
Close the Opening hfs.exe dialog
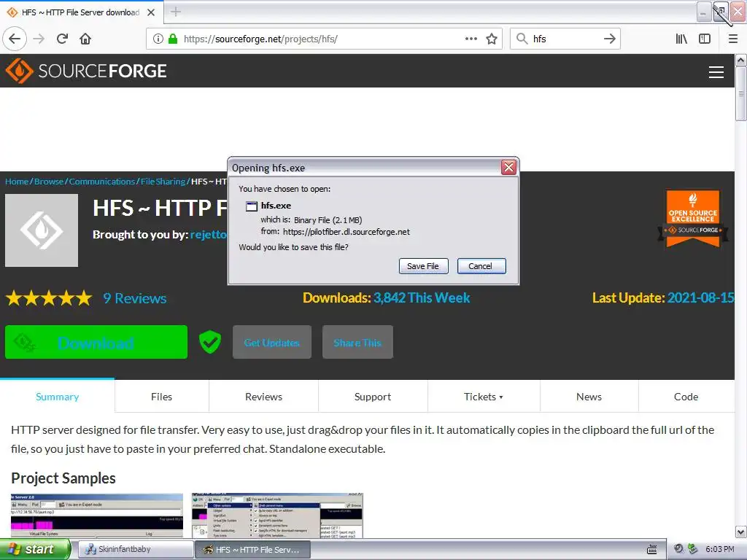pyautogui.click(x=508, y=167)
